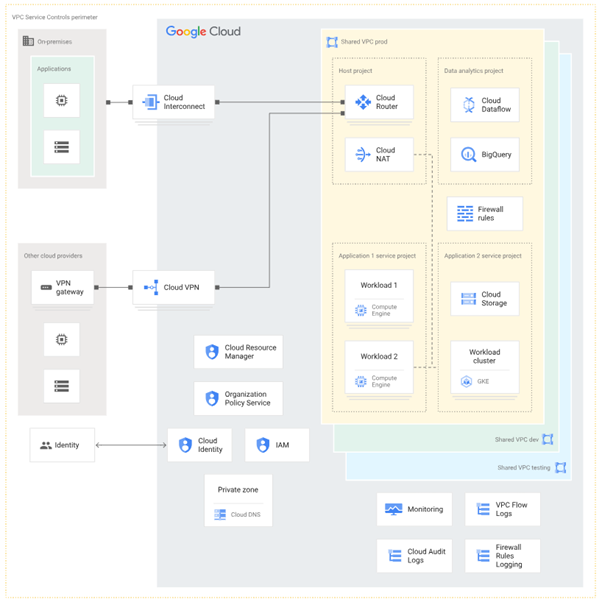Click the BigQuery magnifier icon
The height and width of the screenshot is (605, 602).
(468, 155)
